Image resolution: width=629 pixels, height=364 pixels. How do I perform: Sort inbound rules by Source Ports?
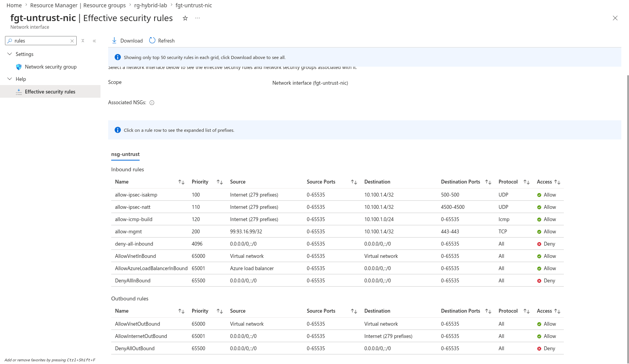click(354, 182)
